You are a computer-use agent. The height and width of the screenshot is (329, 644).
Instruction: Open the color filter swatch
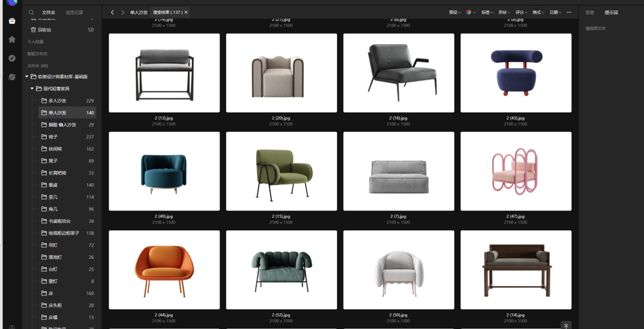(x=470, y=12)
